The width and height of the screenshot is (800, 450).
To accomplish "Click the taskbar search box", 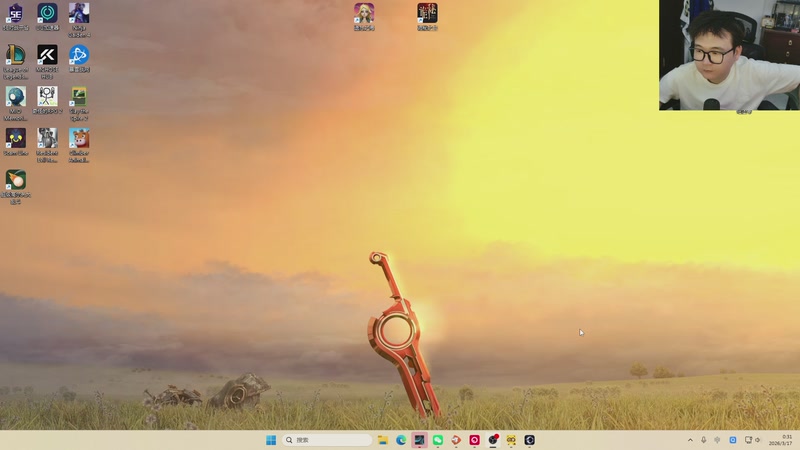I will click(x=327, y=440).
